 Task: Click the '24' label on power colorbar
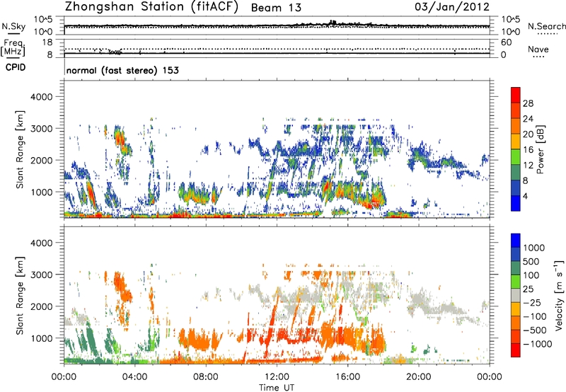click(x=528, y=119)
